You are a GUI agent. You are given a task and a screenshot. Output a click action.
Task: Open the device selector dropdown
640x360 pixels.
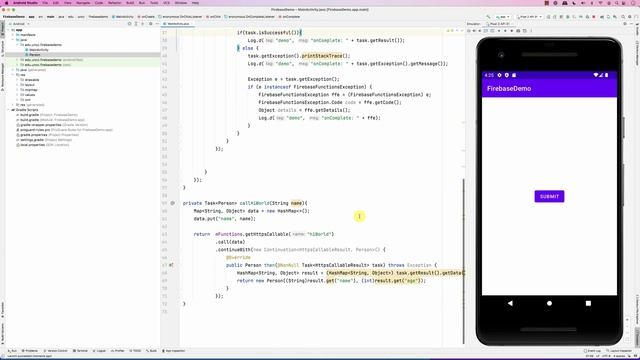[529, 17]
